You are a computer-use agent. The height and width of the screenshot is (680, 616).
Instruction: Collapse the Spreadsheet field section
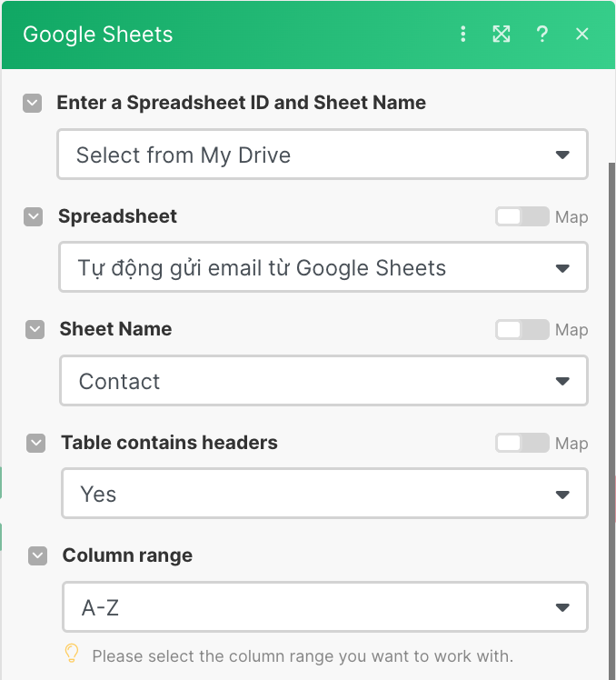tap(34, 216)
